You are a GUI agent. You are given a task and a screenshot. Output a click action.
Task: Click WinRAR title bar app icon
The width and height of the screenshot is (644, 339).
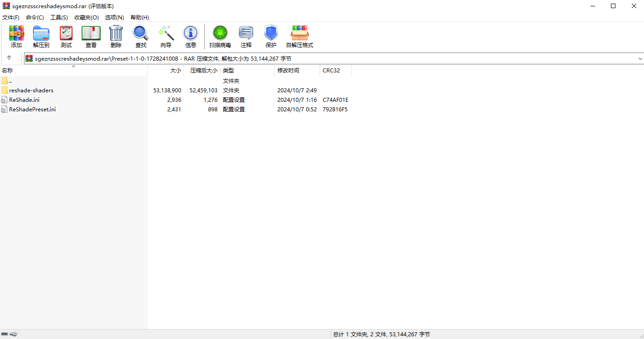point(6,6)
